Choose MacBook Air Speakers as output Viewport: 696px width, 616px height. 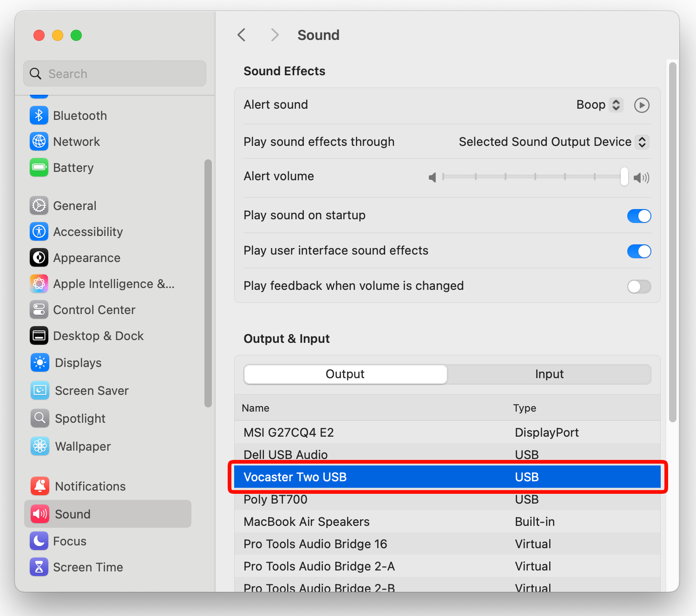pos(447,522)
